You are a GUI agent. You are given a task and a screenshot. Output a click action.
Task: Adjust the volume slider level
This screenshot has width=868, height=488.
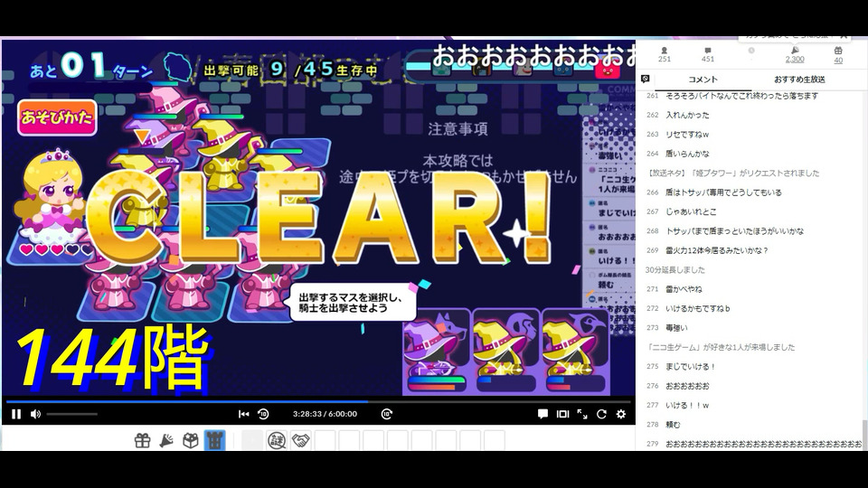(x=72, y=414)
